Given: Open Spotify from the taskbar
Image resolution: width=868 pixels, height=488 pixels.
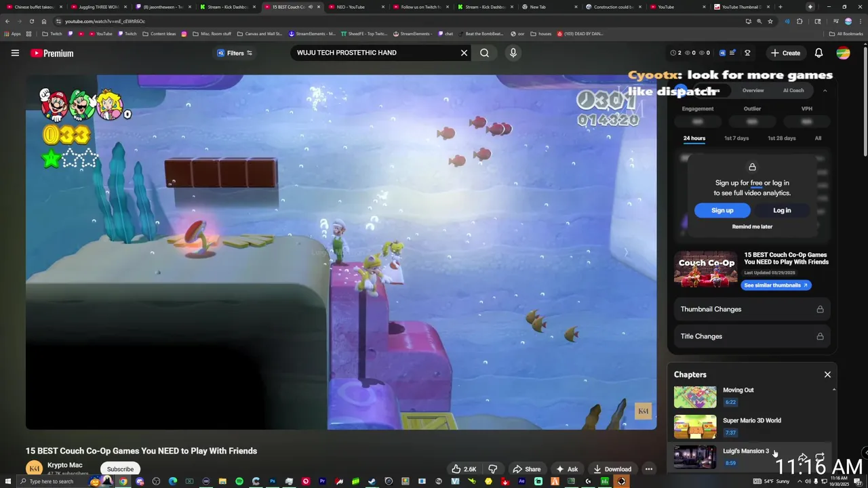Looking at the screenshot, I should coord(239,481).
